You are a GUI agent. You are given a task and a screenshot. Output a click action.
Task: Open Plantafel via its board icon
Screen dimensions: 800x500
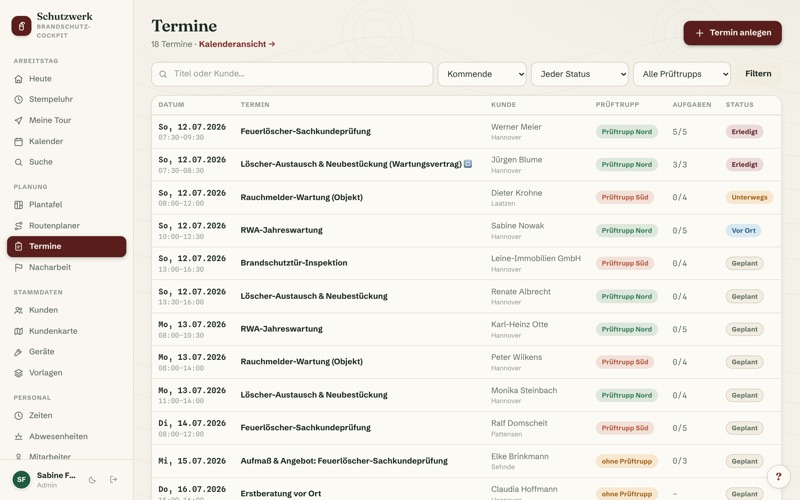coord(18,205)
